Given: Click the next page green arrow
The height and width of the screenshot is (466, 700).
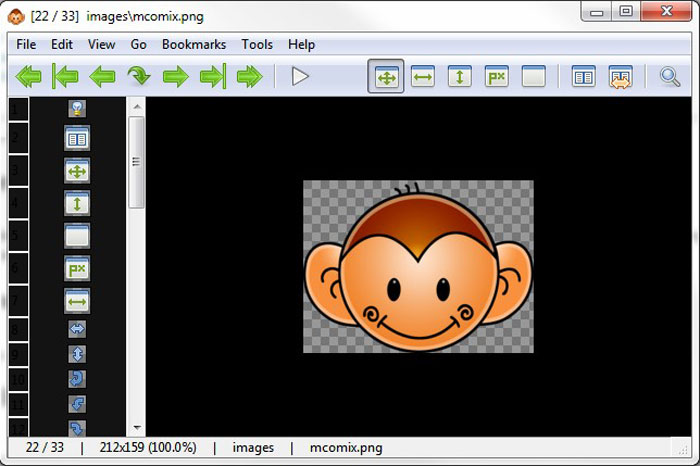Looking at the screenshot, I should point(175,76).
